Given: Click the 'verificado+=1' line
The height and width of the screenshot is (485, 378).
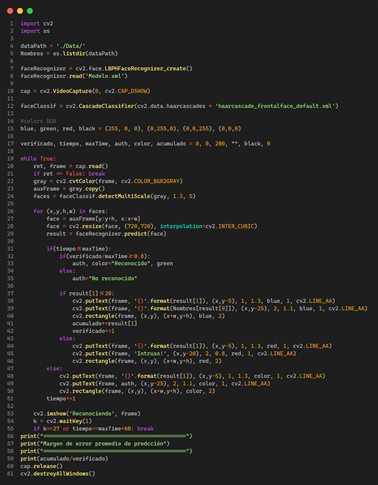Looking at the screenshot, I should [x=93, y=331].
